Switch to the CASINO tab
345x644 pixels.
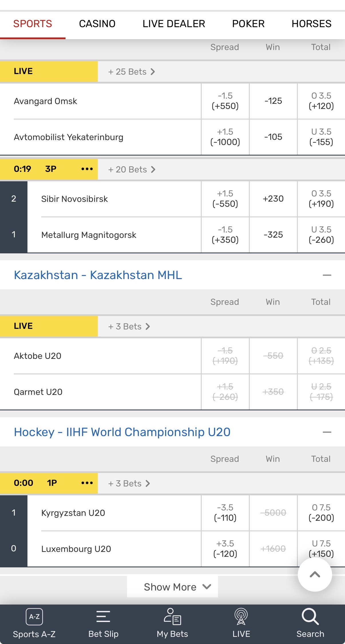(x=97, y=24)
